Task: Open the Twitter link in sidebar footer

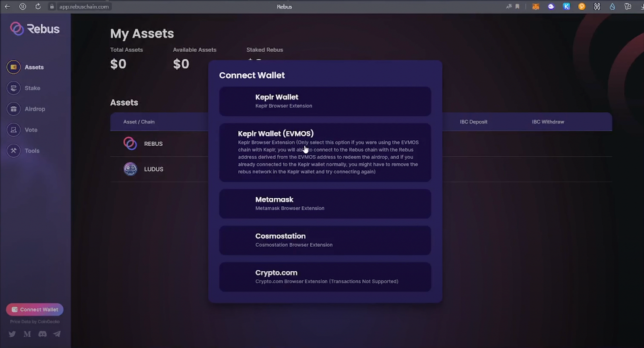Action: (x=12, y=334)
